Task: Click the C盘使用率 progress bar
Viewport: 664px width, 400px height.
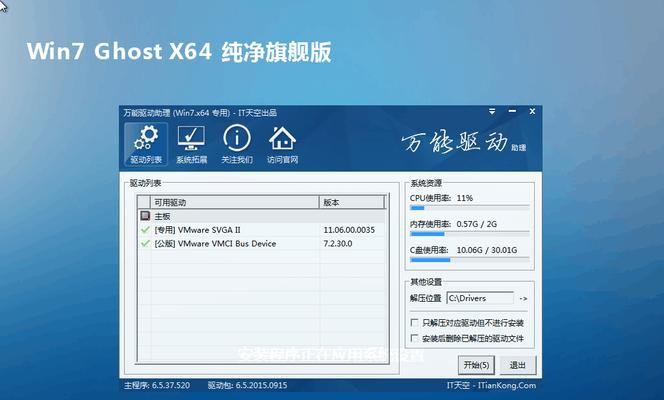Action: tap(469, 259)
